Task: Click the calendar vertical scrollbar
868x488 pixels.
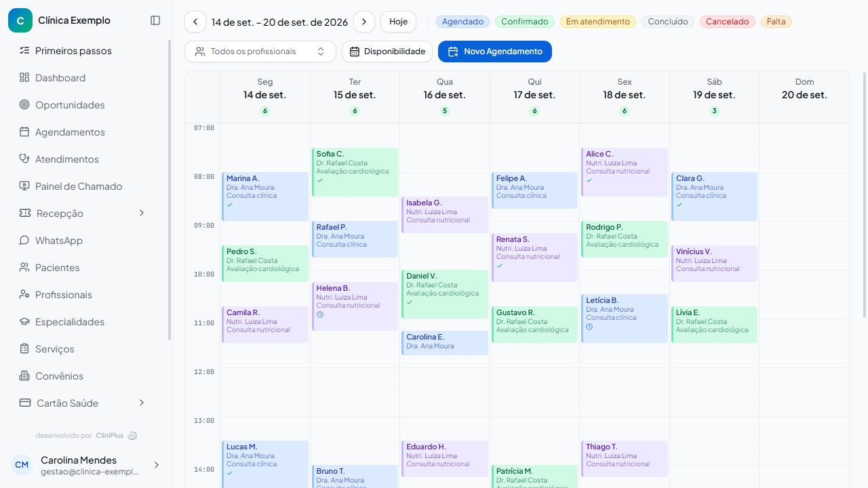Action: coord(864,195)
